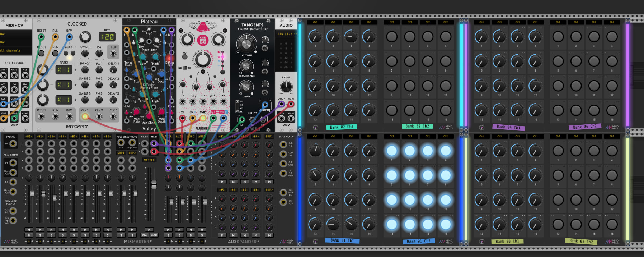Click the Clocked BPM '120' display

pos(107,37)
